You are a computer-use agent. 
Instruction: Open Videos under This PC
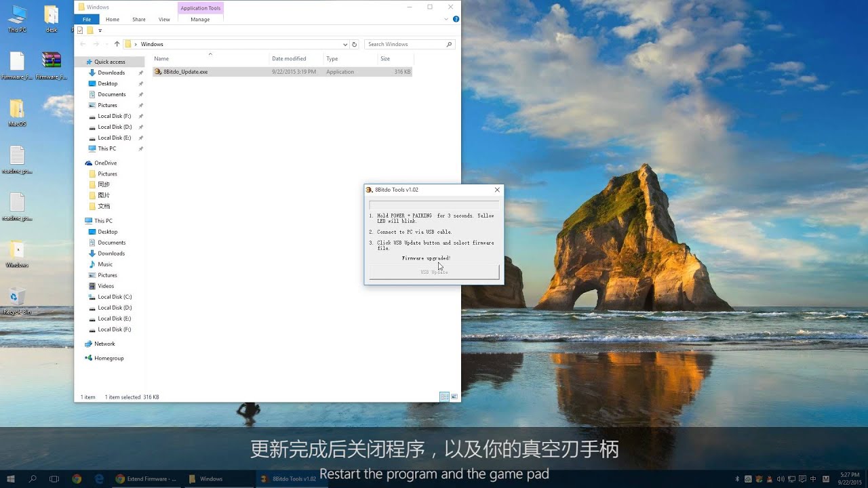pyautogui.click(x=106, y=286)
